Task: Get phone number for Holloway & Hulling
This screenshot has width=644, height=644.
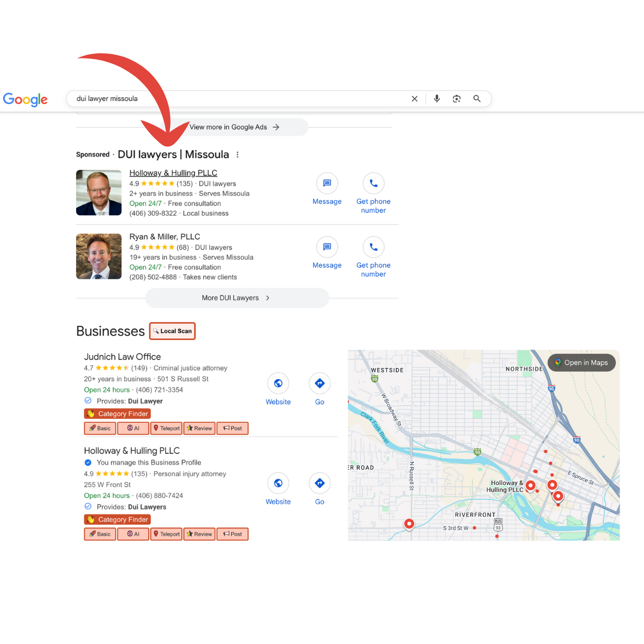Action: coord(374,184)
